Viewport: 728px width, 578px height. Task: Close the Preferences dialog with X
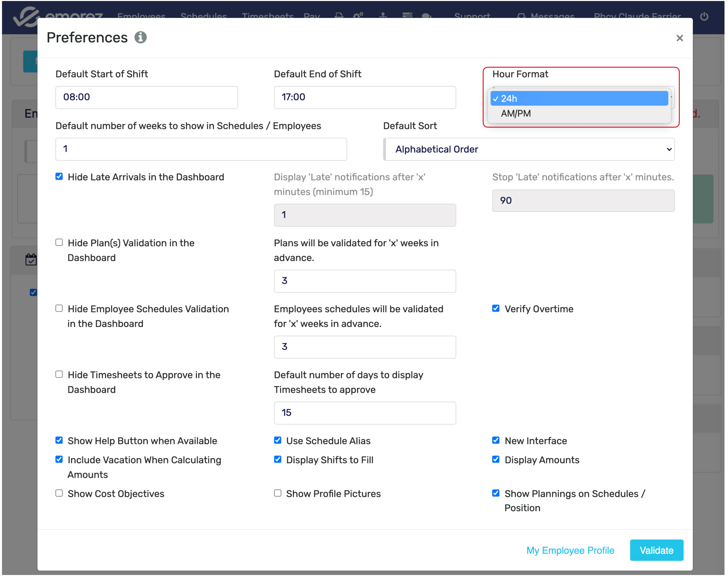point(679,38)
